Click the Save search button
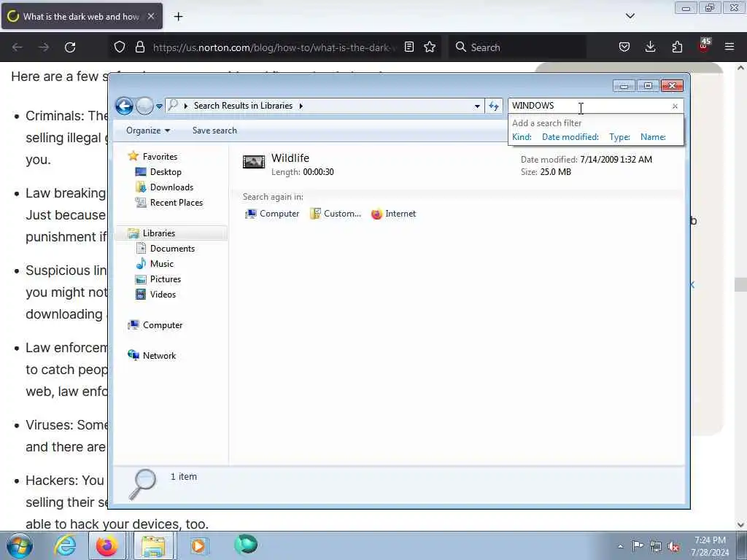Image resolution: width=747 pixels, height=560 pixels. pos(214,131)
